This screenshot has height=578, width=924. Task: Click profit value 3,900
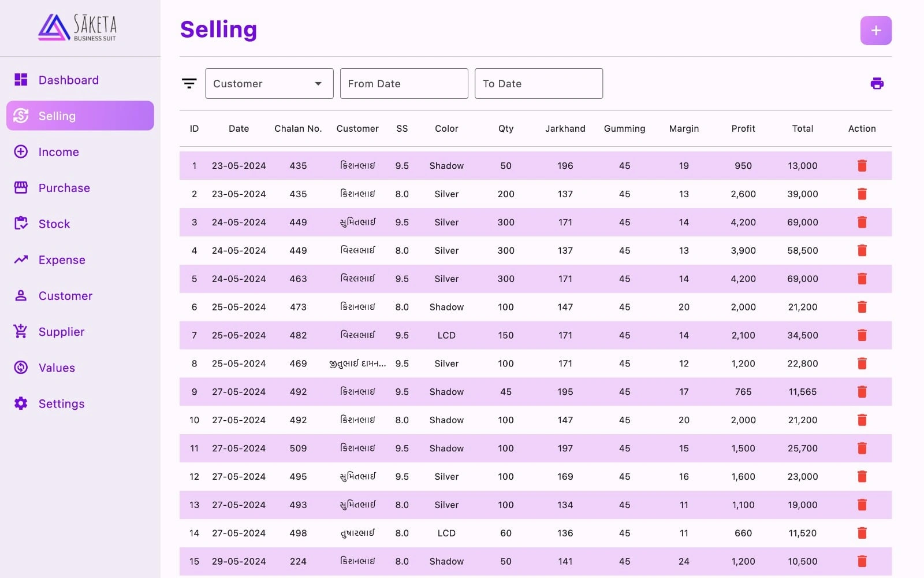[x=743, y=250]
